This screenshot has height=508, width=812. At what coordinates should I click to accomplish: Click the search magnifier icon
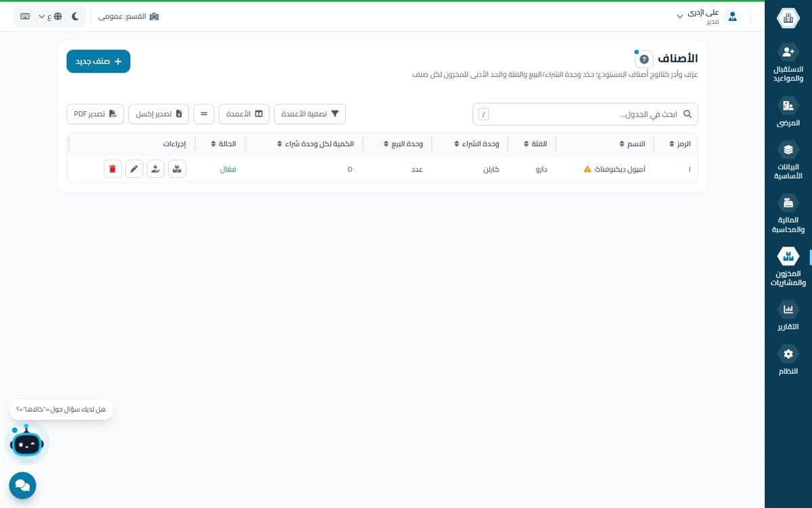(687, 114)
